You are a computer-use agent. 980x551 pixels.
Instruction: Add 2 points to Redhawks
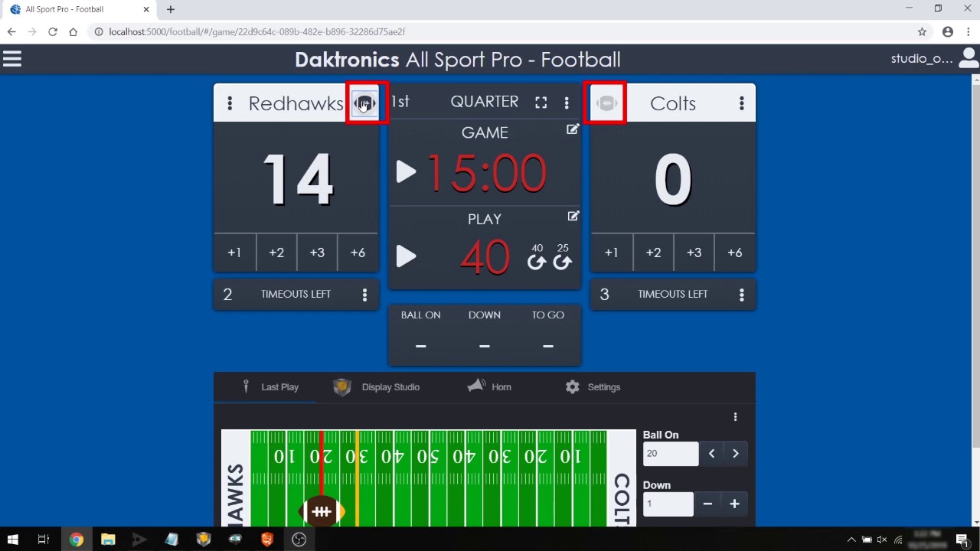point(276,253)
